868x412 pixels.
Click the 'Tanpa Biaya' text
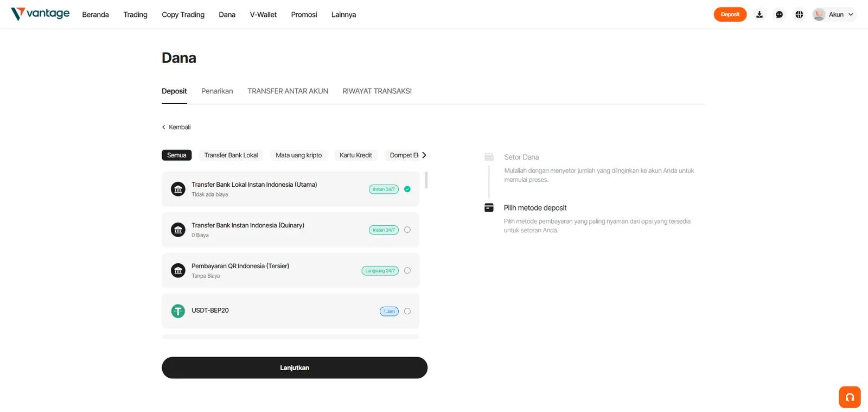point(206,276)
